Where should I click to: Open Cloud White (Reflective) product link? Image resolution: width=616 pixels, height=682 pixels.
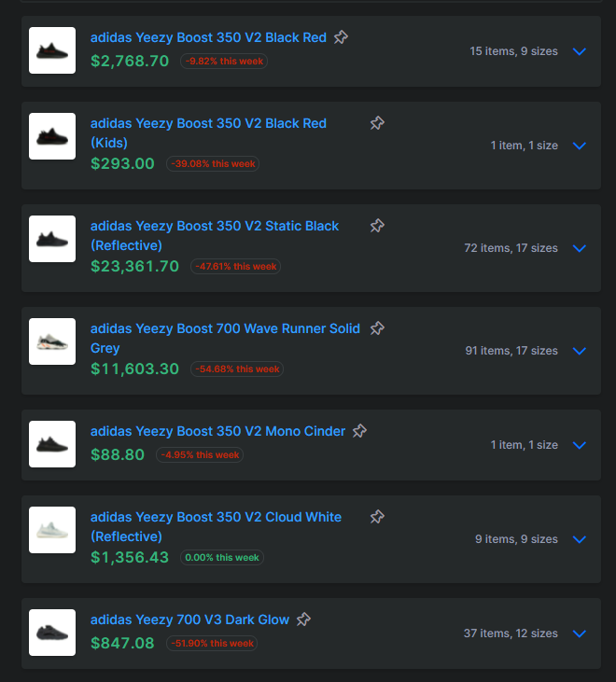(x=216, y=527)
